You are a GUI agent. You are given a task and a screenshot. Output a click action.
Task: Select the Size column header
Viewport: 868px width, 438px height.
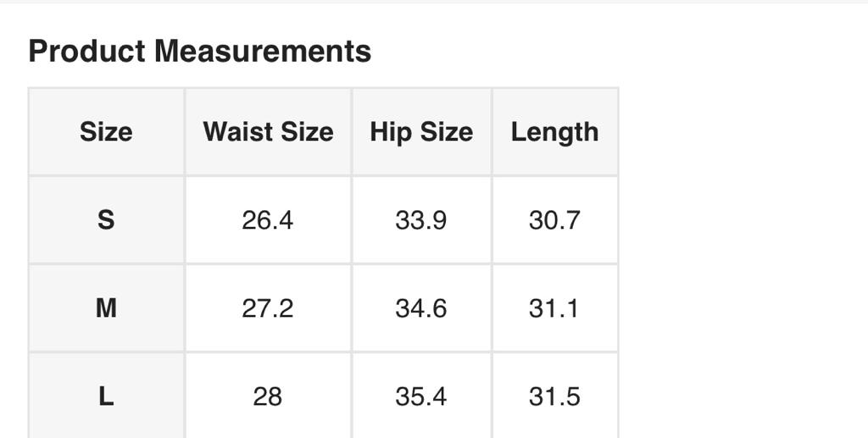click(x=106, y=132)
